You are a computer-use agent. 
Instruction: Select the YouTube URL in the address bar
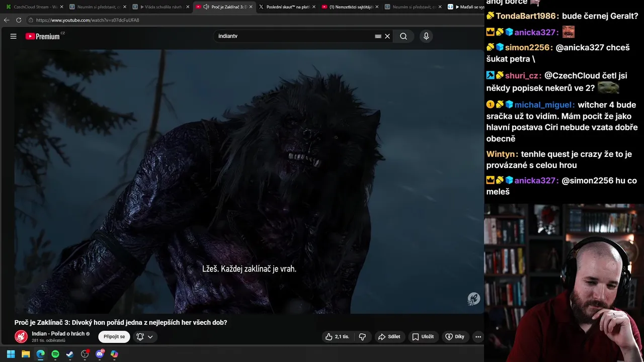coord(88,20)
